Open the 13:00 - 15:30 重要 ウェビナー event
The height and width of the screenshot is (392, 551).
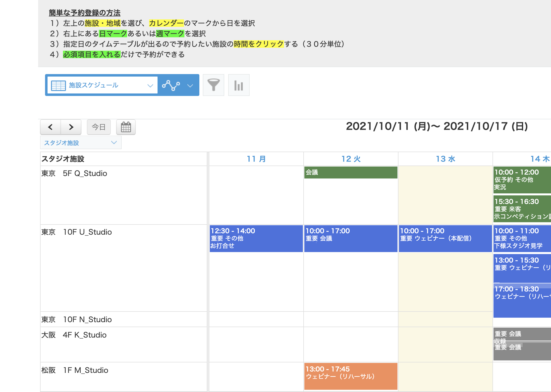pos(522,268)
